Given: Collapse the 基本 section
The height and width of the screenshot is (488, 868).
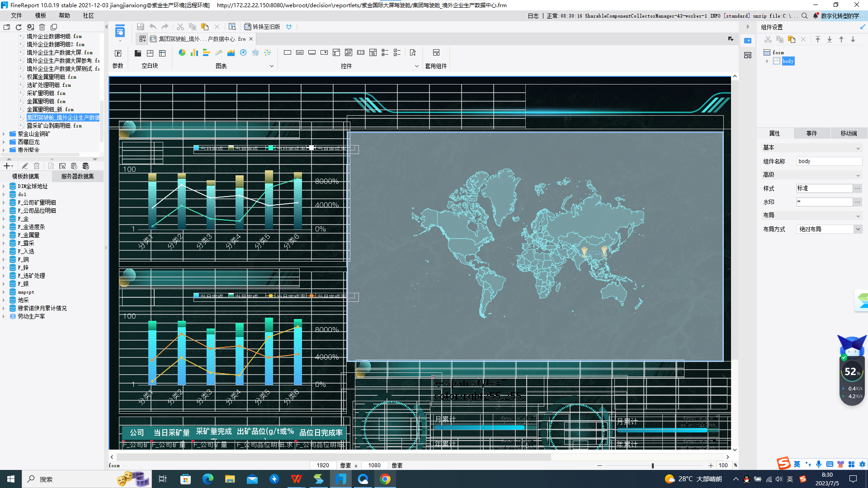Looking at the screenshot, I should click(x=858, y=148).
